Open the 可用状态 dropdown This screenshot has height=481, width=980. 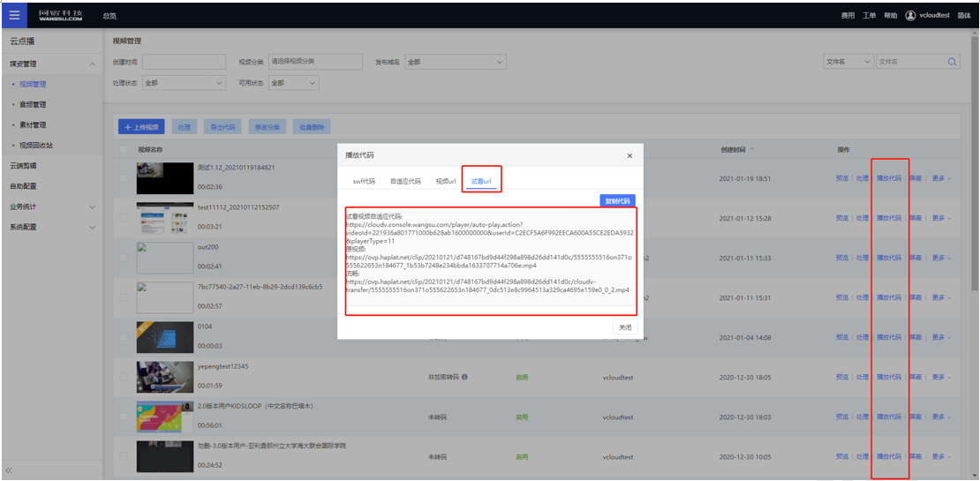(x=293, y=83)
